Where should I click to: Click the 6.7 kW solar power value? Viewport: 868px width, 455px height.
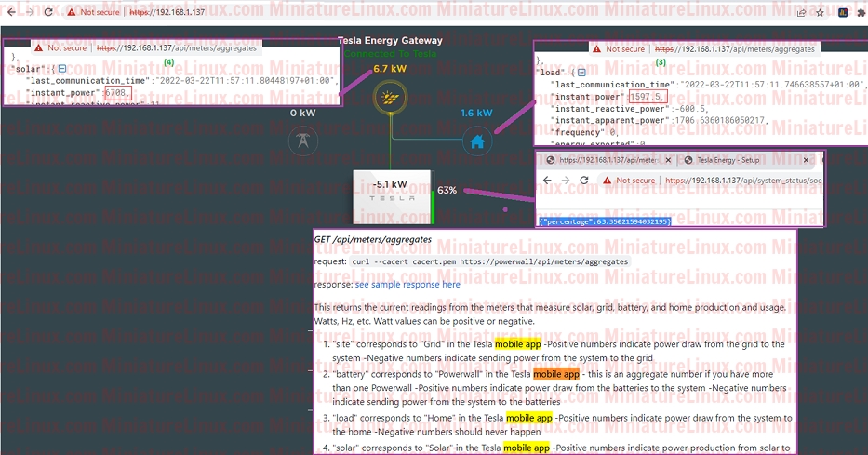(390, 69)
